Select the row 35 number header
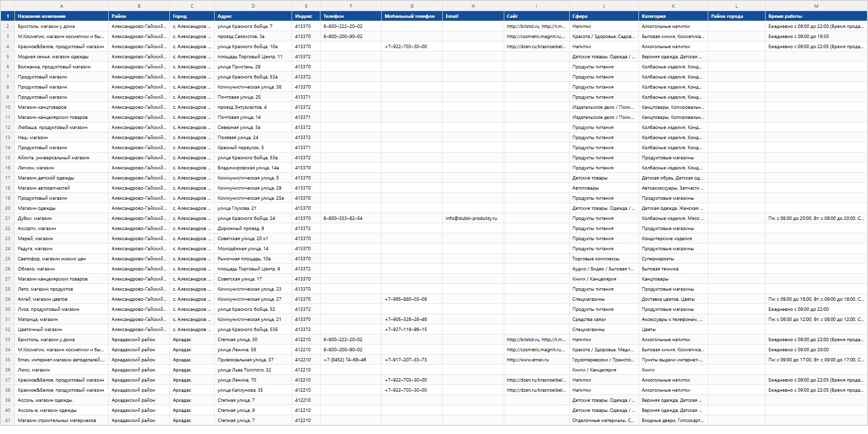This screenshot has width=868, height=434. pos(8,360)
